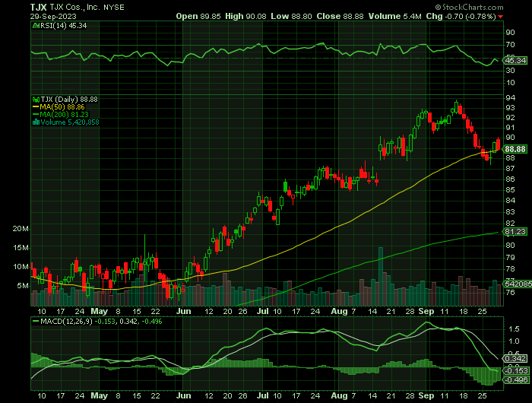Click the final red candlestick on the price chart
The width and height of the screenshot is (532, 403).
coord(498,144)
